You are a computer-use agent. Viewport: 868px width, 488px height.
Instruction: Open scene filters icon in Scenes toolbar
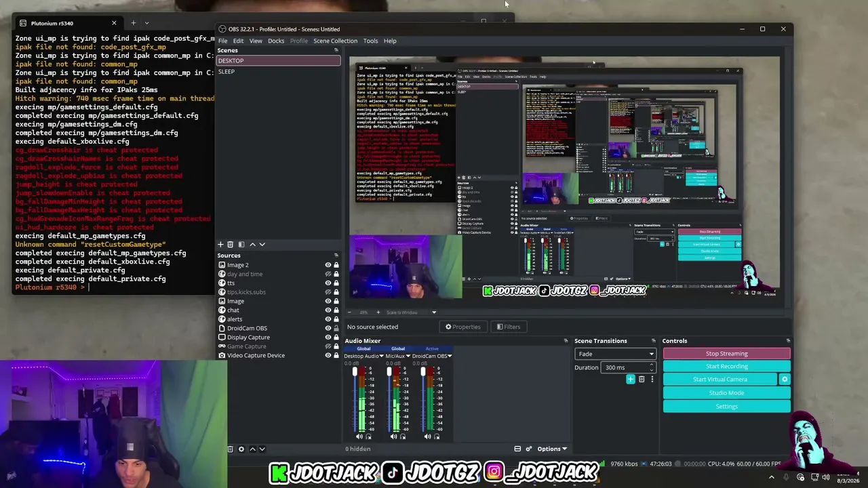(x=241, y=244)
